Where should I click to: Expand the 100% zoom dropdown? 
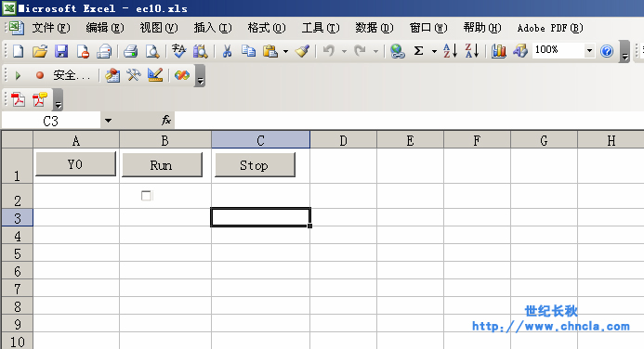tap(589, 51)
